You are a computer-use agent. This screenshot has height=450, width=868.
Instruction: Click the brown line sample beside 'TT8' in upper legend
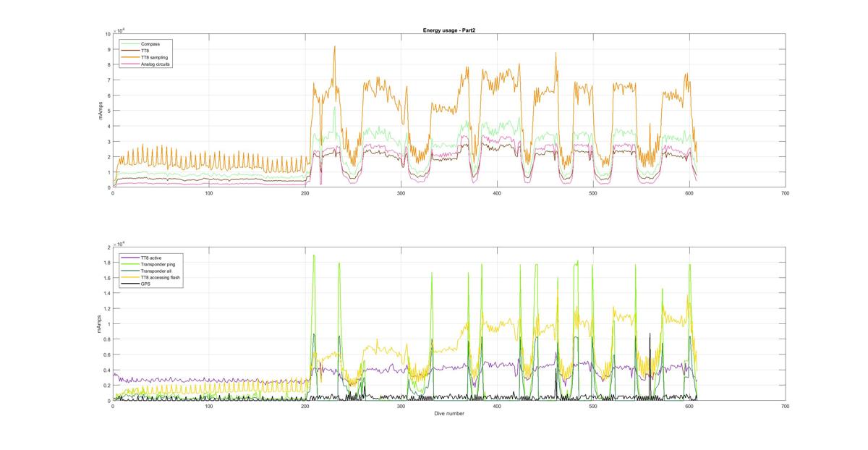pos(132,51)
